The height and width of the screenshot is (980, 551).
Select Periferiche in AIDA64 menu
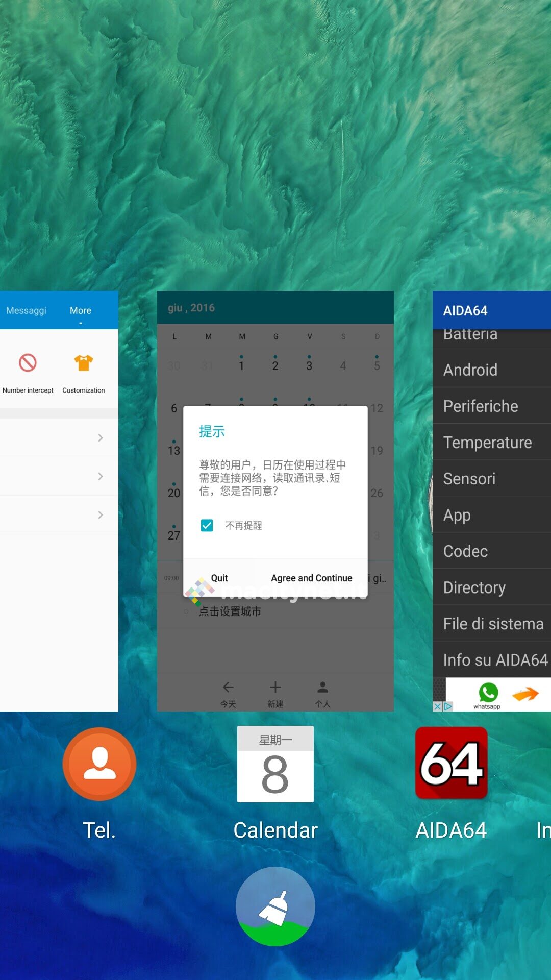492,406
